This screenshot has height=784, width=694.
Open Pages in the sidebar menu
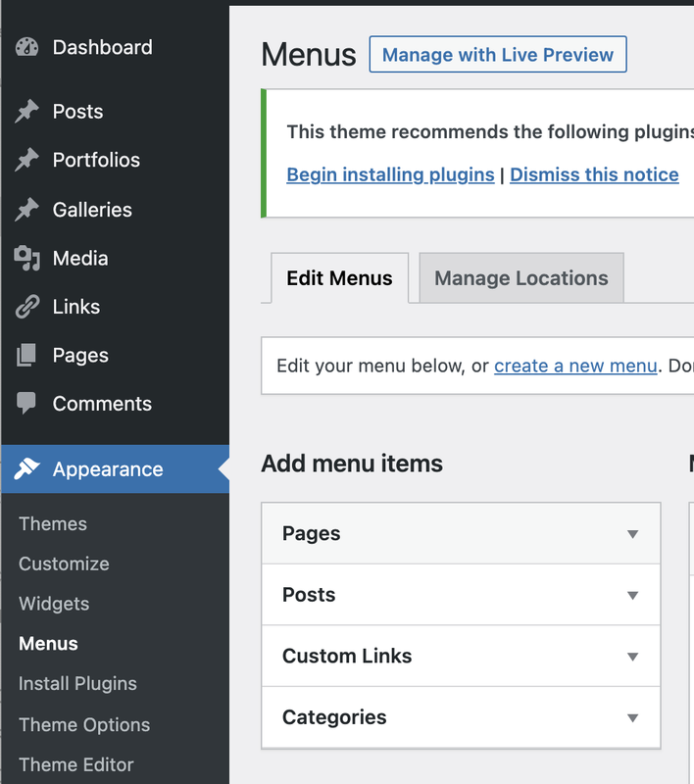click(80, 356)
